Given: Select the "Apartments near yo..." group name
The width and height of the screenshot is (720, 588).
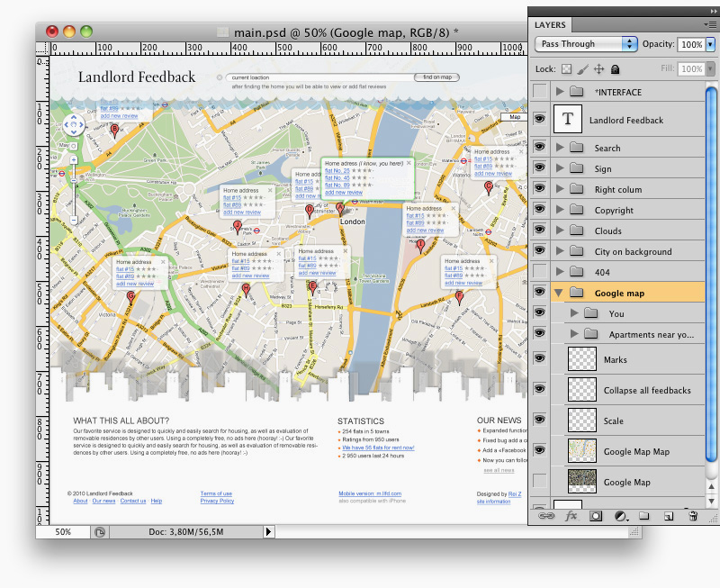Looking at the screenshot, I should tap(651, 334).
